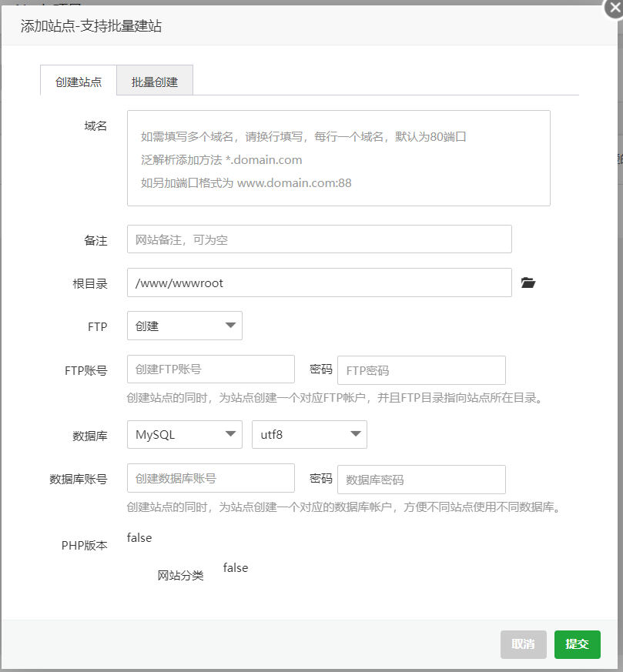Click the 取消 cancel button
The height and width of the screenshot is (672, 623).
523,644
